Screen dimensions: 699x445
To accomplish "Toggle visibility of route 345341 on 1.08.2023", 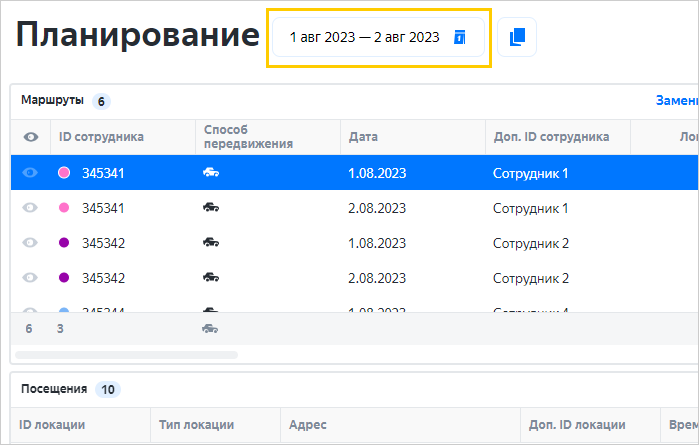I will 30,173.
